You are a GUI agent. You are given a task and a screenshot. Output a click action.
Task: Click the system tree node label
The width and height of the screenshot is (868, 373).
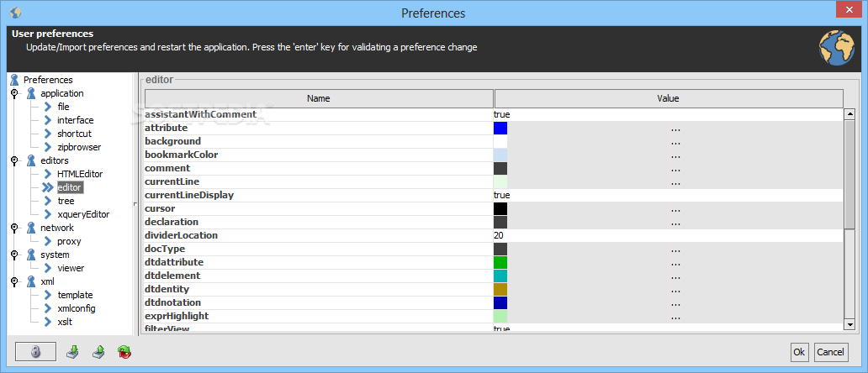coord(55,255)
